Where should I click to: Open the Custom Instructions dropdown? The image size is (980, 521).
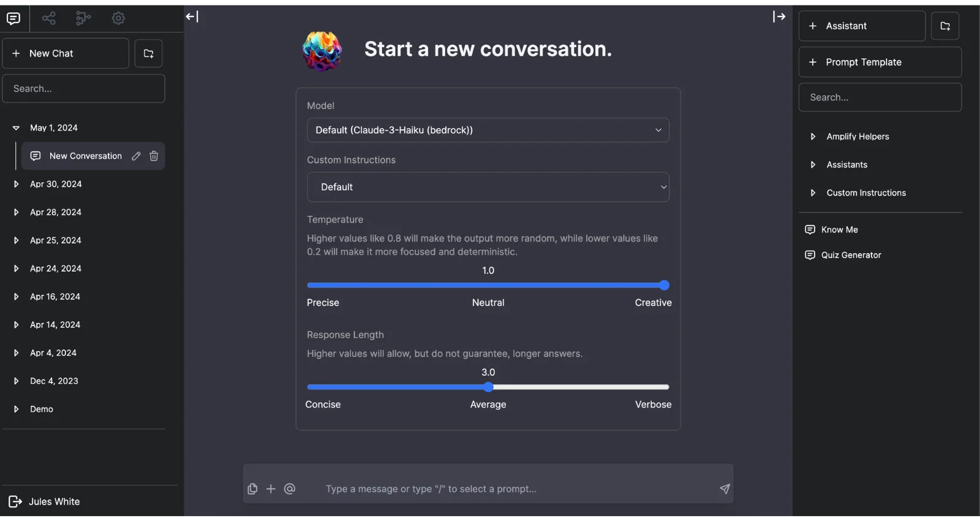[x=488, y=187]
